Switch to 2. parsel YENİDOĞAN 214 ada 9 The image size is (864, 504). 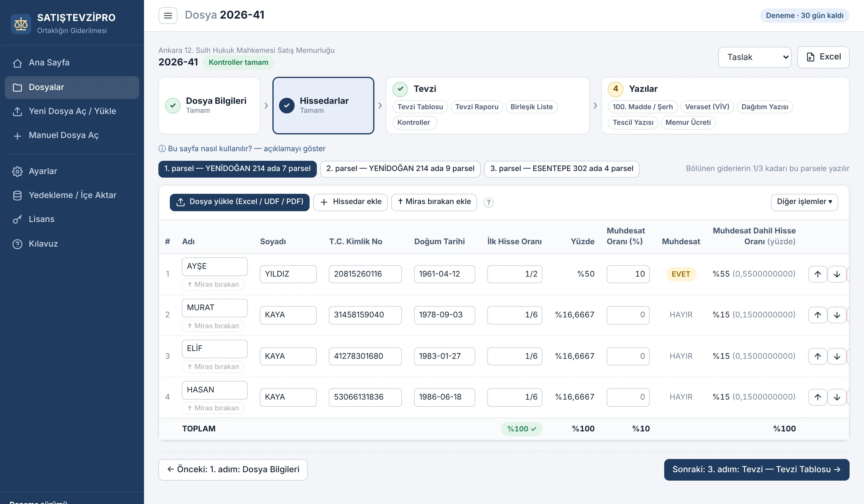(x=400, y=169)
